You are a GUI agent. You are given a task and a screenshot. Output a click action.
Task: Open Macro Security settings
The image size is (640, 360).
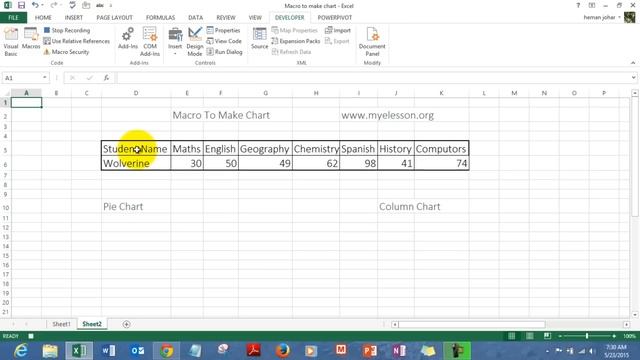tap(67, 52)
